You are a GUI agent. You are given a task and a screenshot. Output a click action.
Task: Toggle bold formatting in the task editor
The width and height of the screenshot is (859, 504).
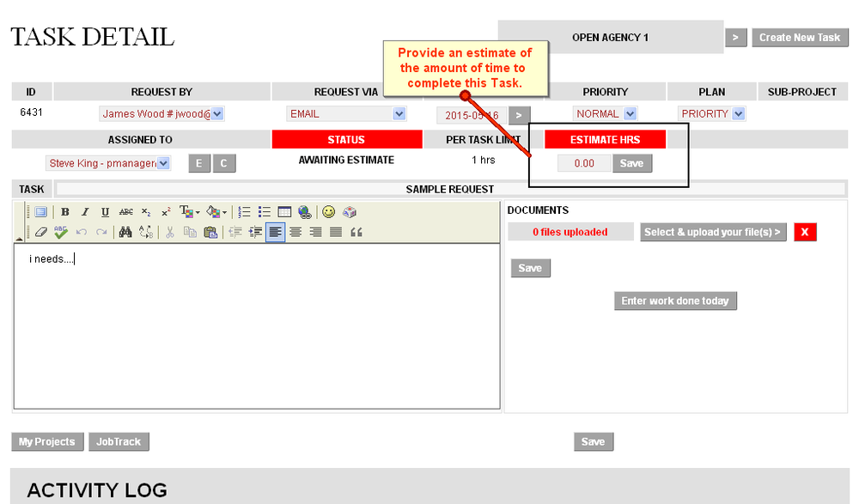click(x=64, y=212)
